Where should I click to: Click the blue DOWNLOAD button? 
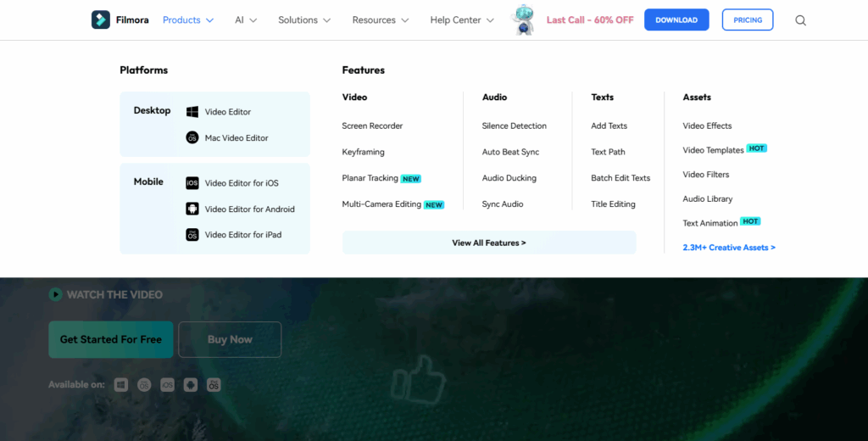pos(676,20)
